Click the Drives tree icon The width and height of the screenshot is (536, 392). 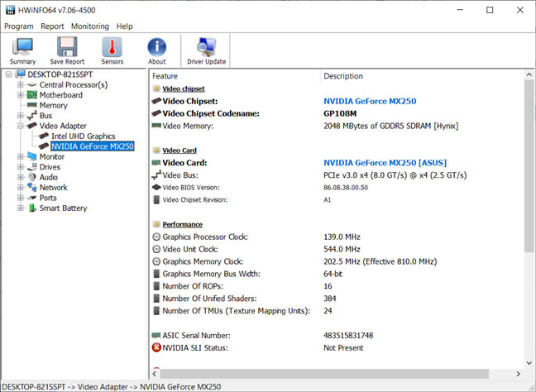point(31,167)
